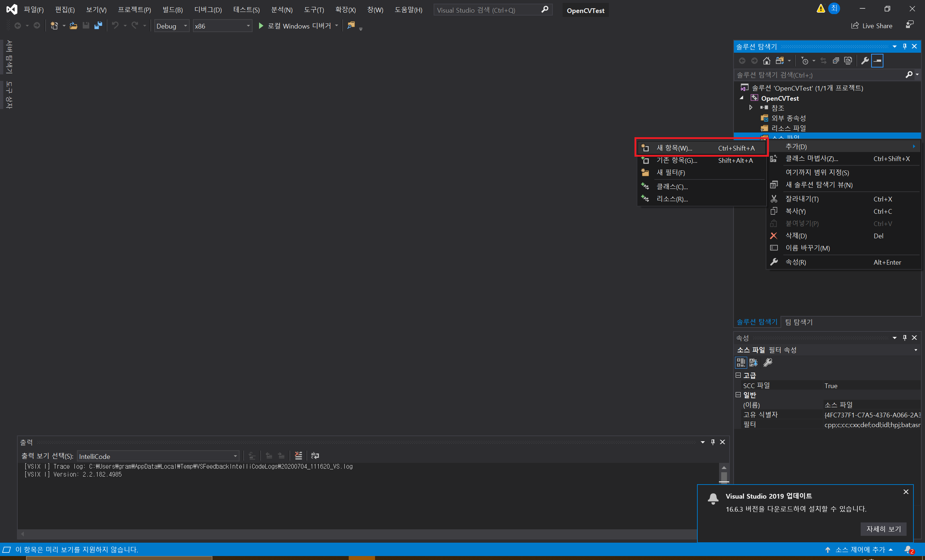This screenshot has width=925, height=560.
Task: Click the Output panel vertical scrollbar thumb
Action: click(724, 476)
